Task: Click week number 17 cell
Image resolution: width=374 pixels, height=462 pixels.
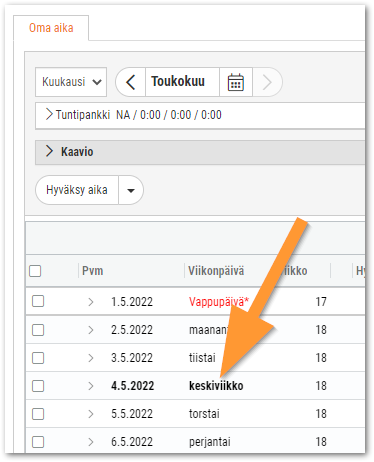Action: pyautogui.click(x=321, y=302)
